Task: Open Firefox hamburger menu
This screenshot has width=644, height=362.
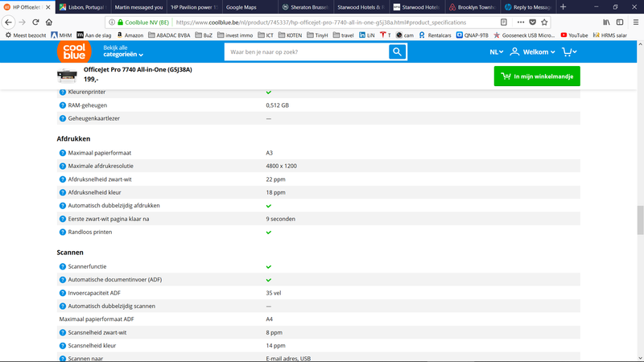Action: [x=635, y=23]
